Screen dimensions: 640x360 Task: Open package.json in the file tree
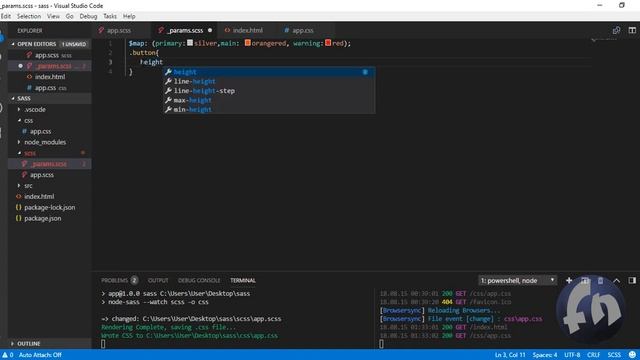pyautogui.click(x=50, y=218)
